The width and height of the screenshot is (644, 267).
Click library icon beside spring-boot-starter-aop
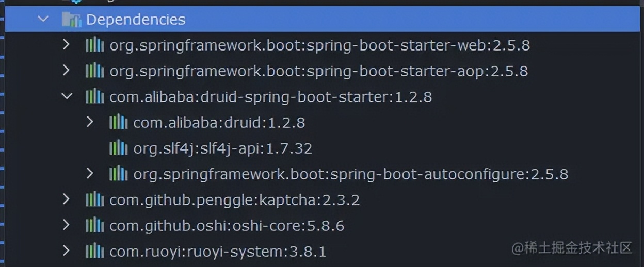coord(94,71)
